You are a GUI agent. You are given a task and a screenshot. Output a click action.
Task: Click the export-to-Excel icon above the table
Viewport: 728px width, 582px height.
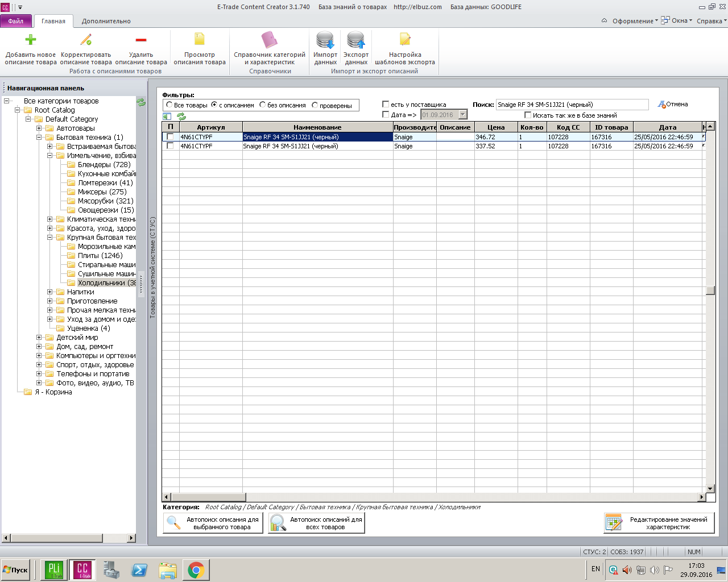pos(167,116)
